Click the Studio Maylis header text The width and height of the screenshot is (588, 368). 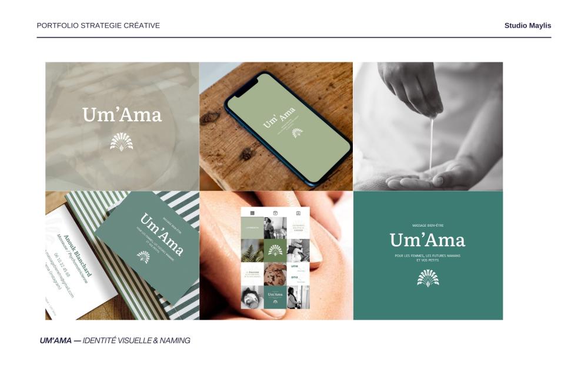(527, 25)
